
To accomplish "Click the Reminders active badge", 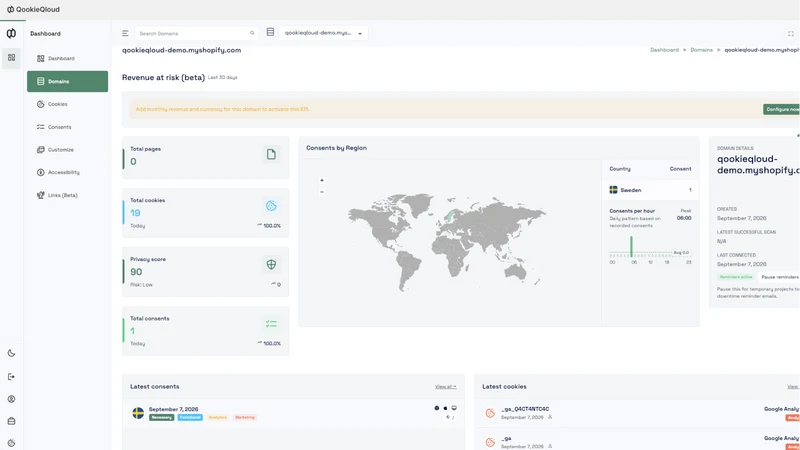I will (736, 277).
